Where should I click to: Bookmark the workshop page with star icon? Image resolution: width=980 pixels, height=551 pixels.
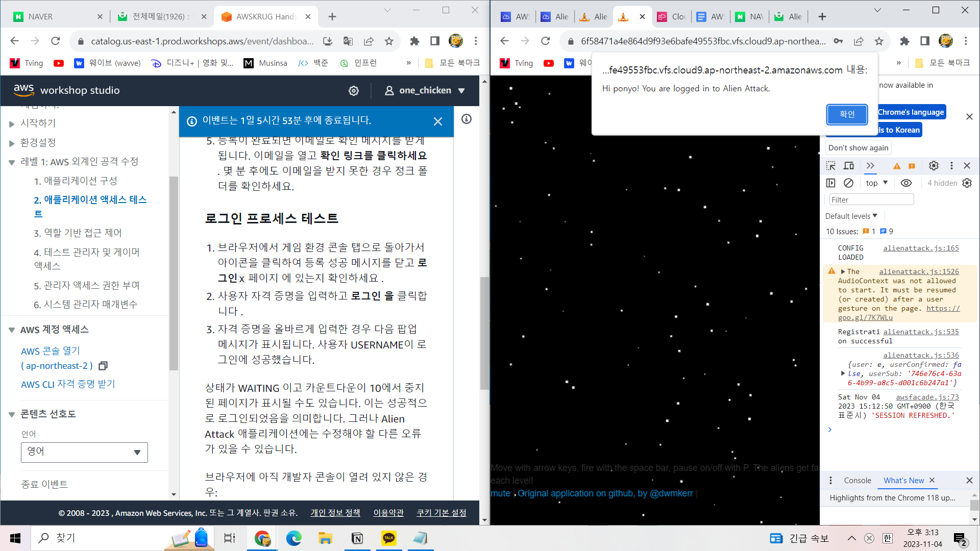coord(389,41)
